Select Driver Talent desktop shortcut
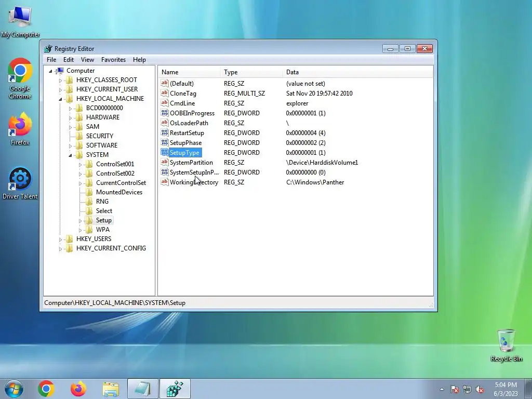The height and width of the screenshot is (399, 532). coord(20,183)
